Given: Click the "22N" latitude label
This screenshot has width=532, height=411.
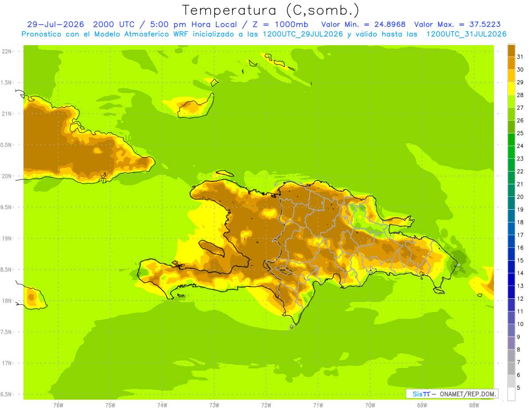Looking at the screenshot, I should point(7,51).
